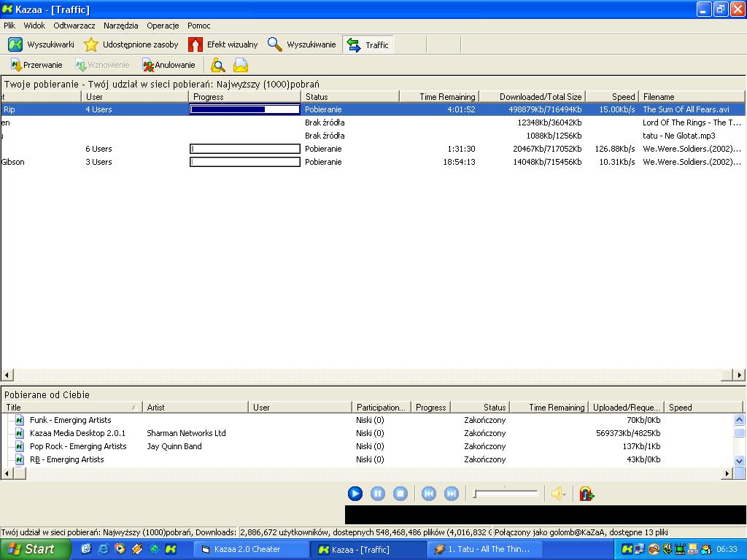Open the Widok menu
The width and height of the screenshot is (747, 560).
[34, 26]
